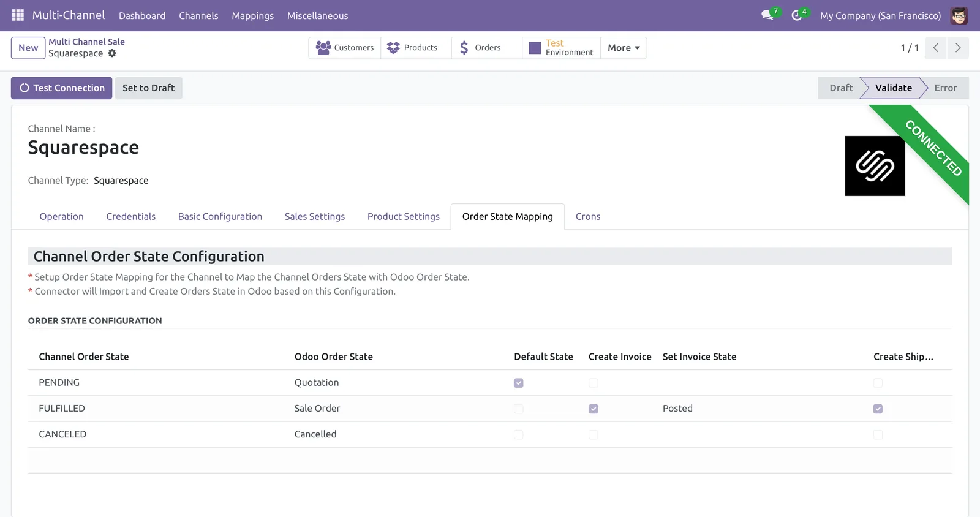Click the Multi-Channel app title
The height and width of the screenshot is (517, 980).
tap(69, 15)
